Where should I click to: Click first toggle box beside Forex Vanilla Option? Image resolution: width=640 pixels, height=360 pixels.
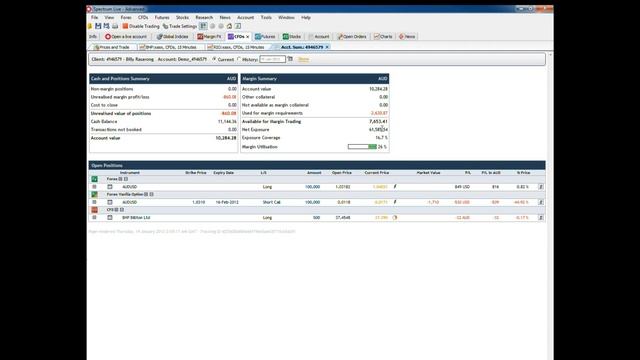146,194
